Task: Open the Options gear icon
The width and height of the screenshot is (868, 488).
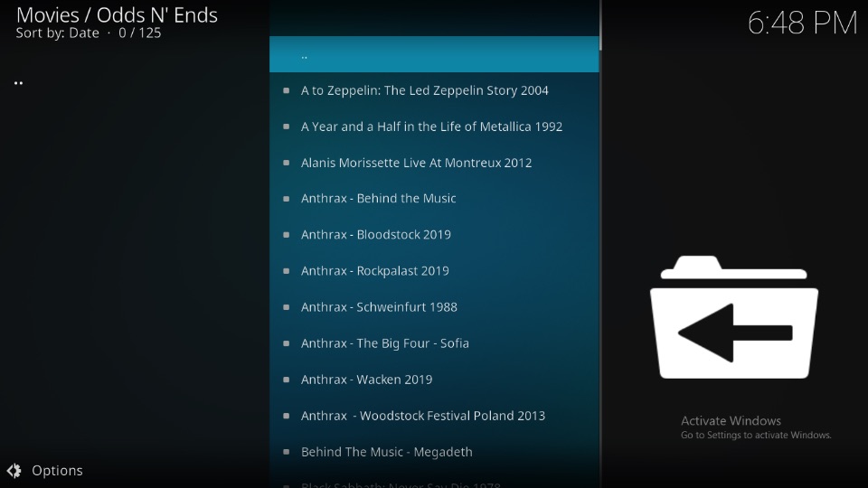Action: (14, 470)
